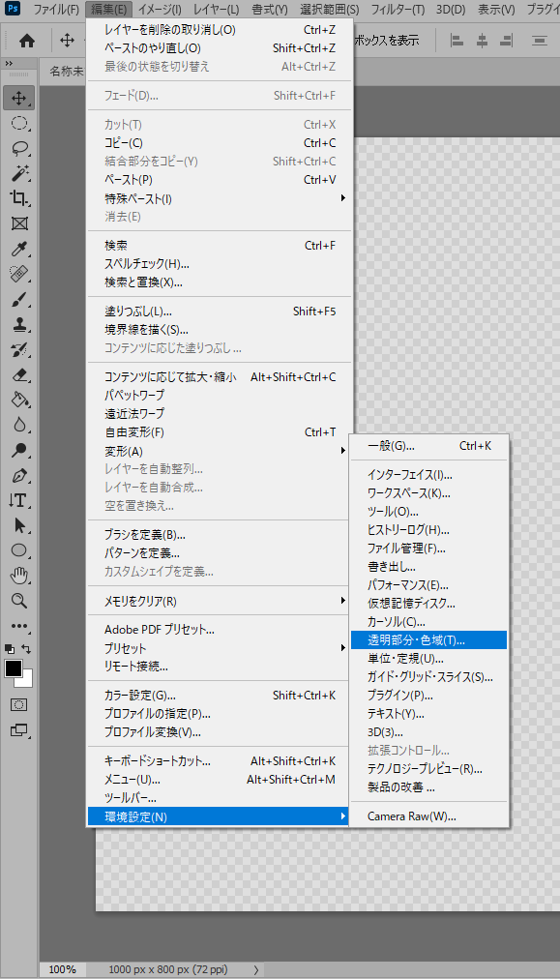560x979 pixels.
Task: Swap foreground and background colors
Action: [26, 649]
